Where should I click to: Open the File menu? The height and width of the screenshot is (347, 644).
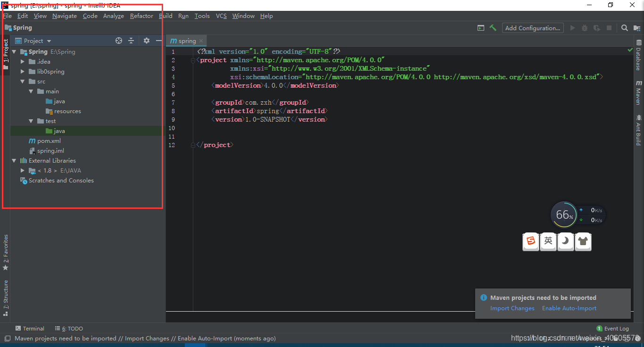coord(8,16)
